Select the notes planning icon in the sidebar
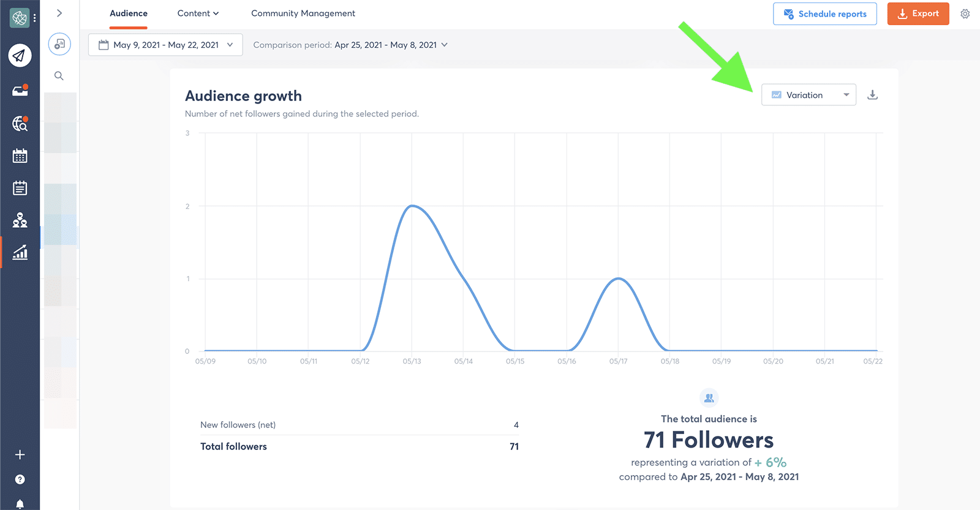This screenshot has height=510, width=980. coord(20,188)
